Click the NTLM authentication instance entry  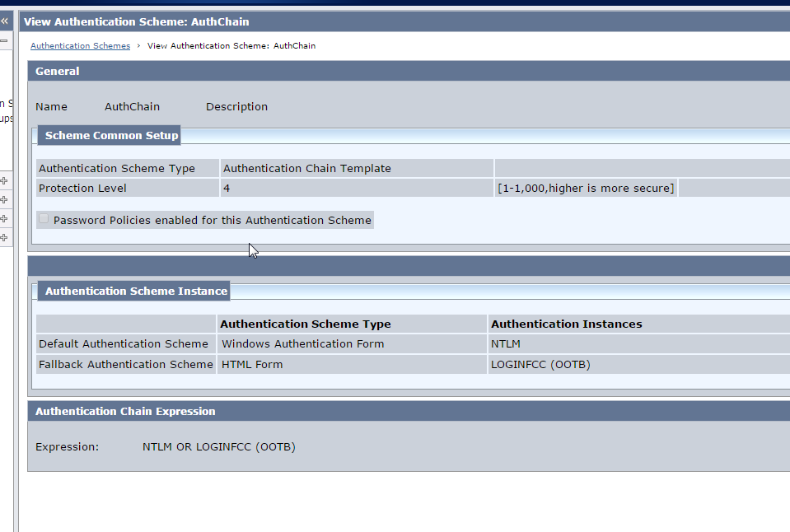click(506, 343)
